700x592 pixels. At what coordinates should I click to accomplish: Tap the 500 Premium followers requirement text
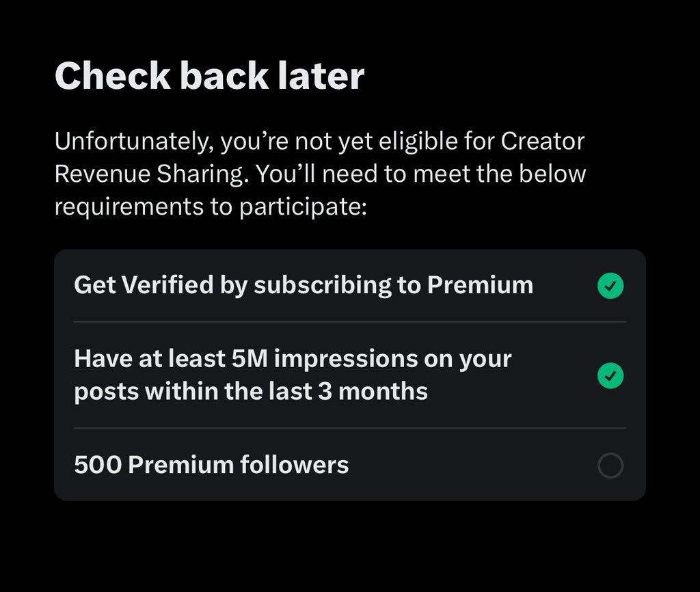pyautogui.click(x=211, y=465)
